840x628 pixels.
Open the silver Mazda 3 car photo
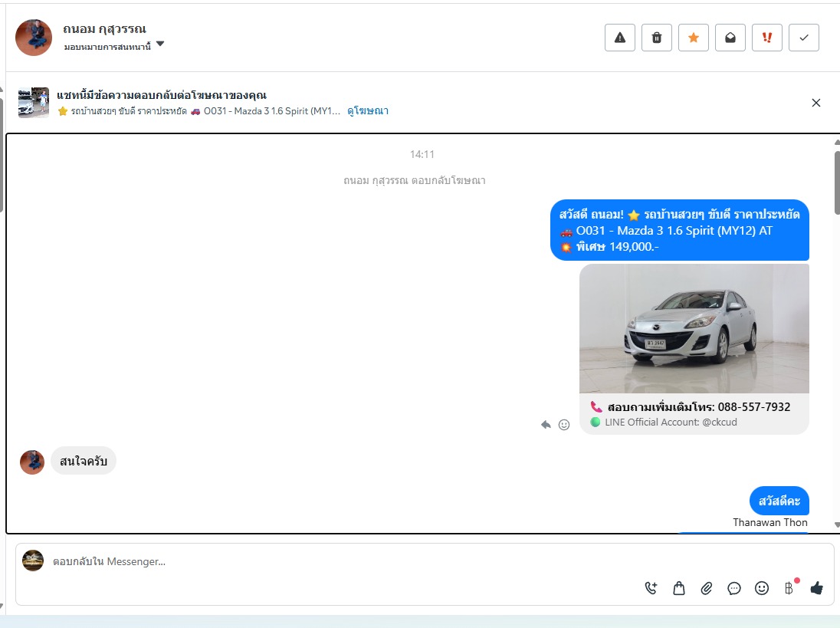[694, 328]
